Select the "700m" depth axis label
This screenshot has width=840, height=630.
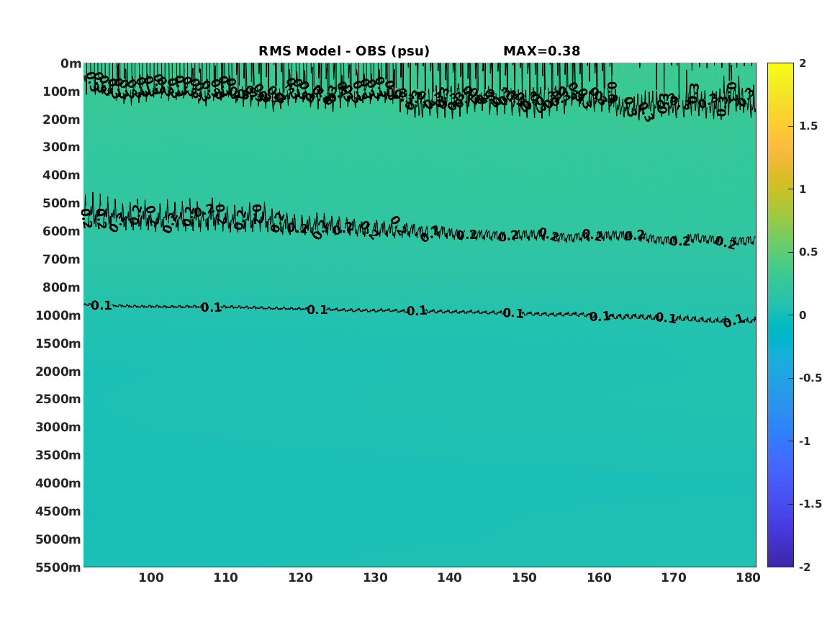[62, 259]
